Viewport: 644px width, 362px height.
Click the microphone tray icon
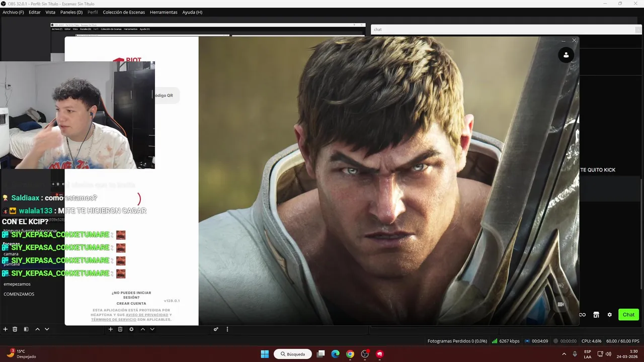(x=575, y=354)
